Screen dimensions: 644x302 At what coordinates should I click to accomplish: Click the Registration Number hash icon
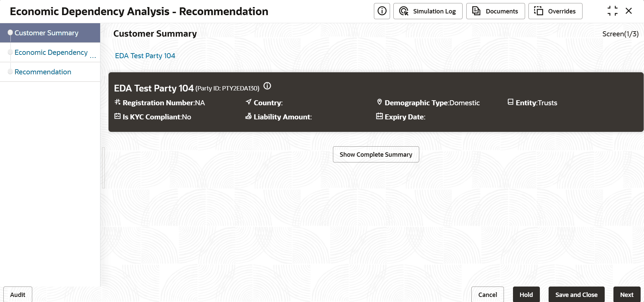click(x=117, y=102)
